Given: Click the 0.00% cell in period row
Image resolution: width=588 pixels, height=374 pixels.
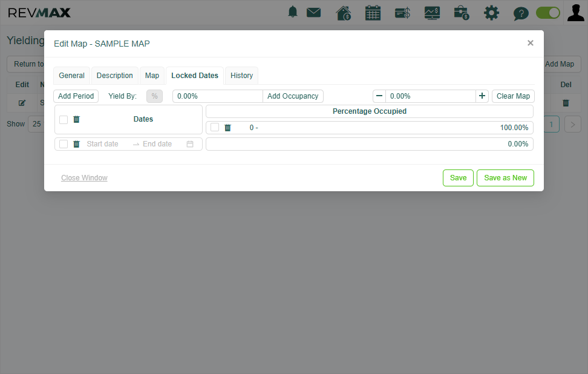Looking at the screenshot, I should click(x=370, y=144).
